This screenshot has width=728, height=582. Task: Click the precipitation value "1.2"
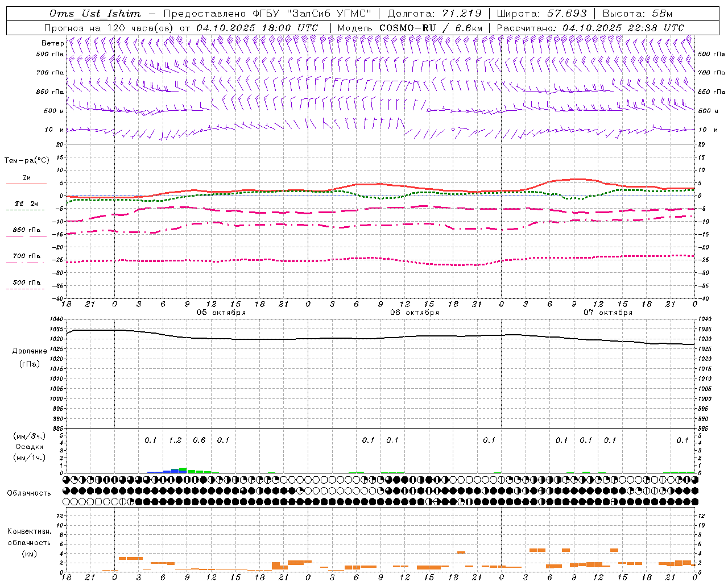click(x=175, y=440)
